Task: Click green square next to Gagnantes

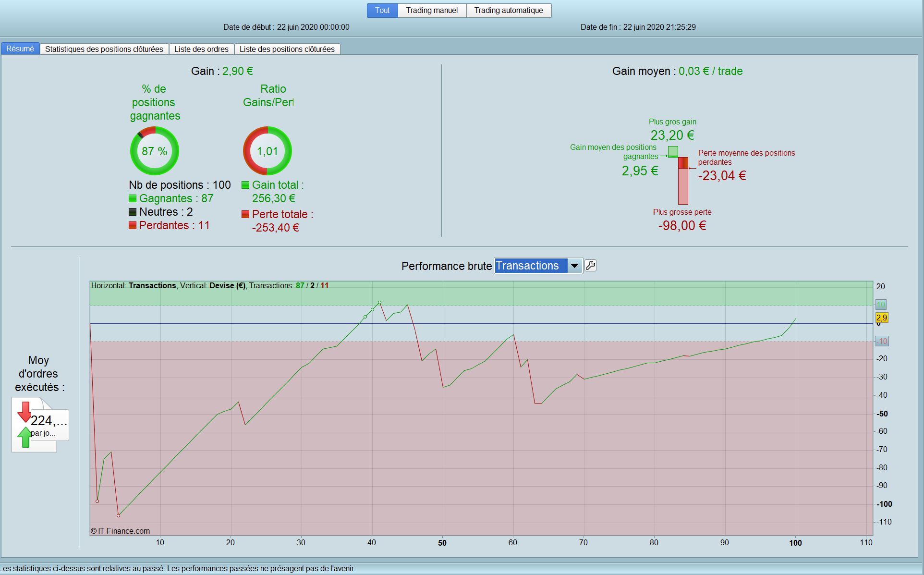Action: point(133,198)
